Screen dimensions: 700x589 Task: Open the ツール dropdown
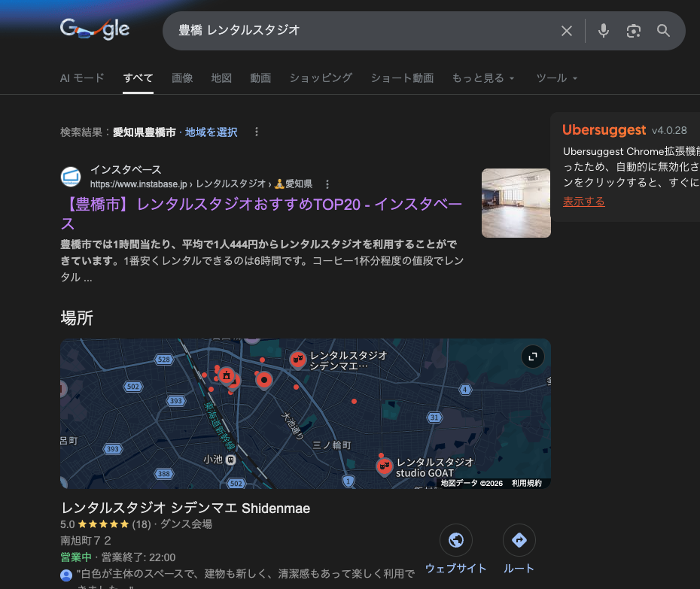tap(556, 78)
